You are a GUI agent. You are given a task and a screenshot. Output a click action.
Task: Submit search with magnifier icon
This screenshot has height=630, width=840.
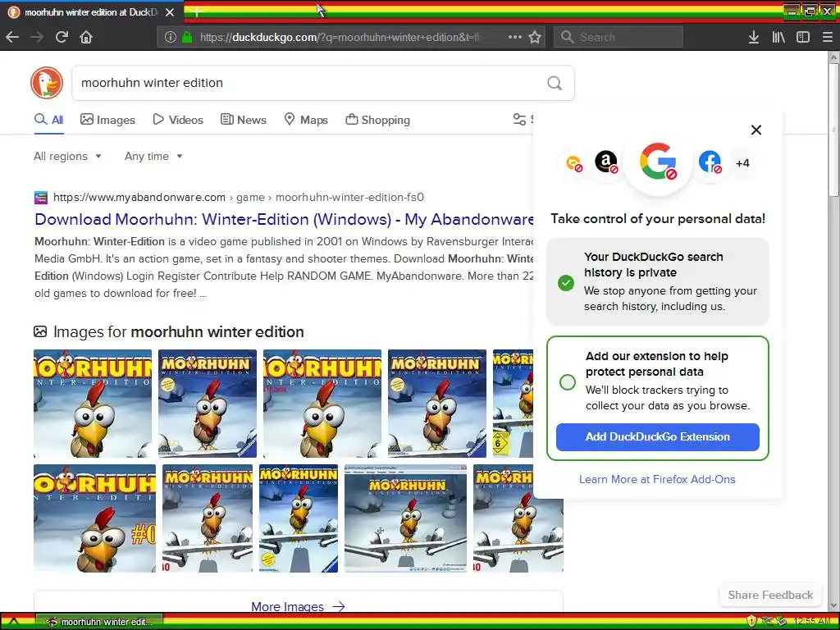(x=555, y=83)
